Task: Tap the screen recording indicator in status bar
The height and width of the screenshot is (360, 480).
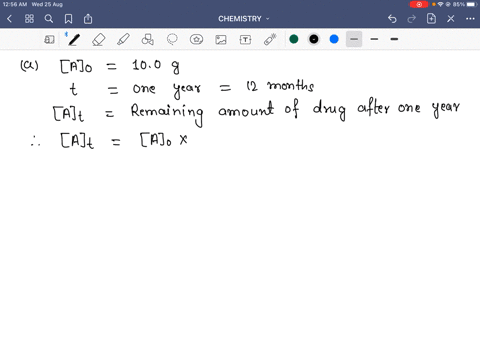Action: (x=419, y=4)
